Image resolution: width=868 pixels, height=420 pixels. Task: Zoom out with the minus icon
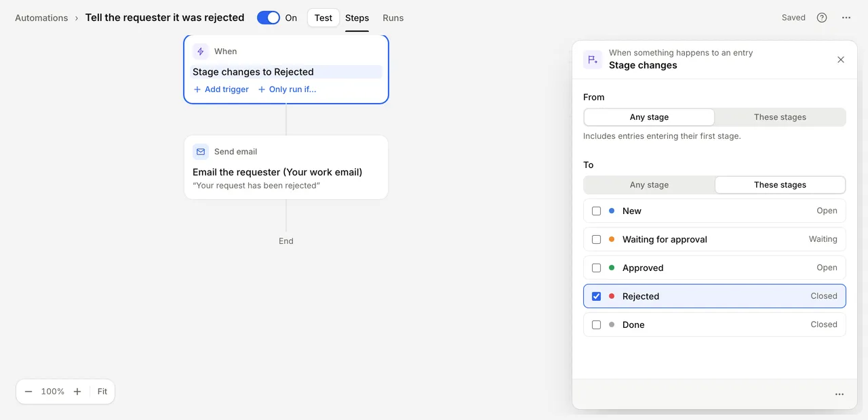tap(28, 392)
